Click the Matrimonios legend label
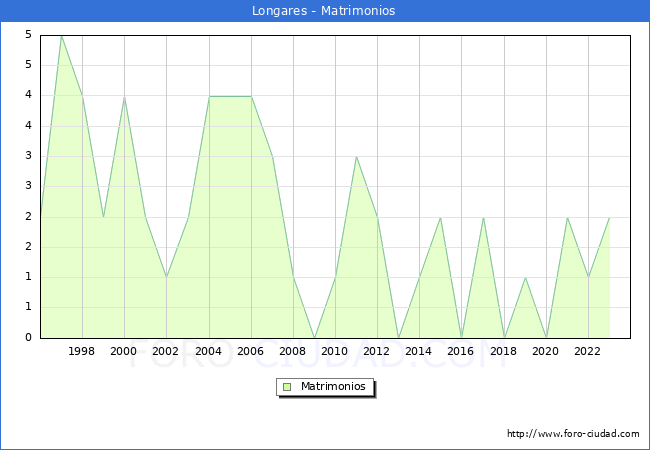The width and height of the screenshot is (650, 450). pyautogui.click(x=333, y=386)
